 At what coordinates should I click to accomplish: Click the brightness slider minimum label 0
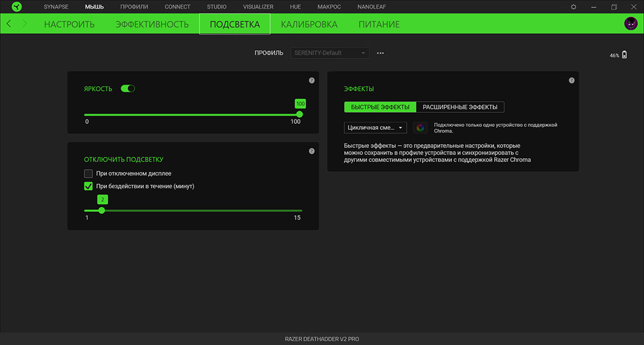click(x=87, y=122)
